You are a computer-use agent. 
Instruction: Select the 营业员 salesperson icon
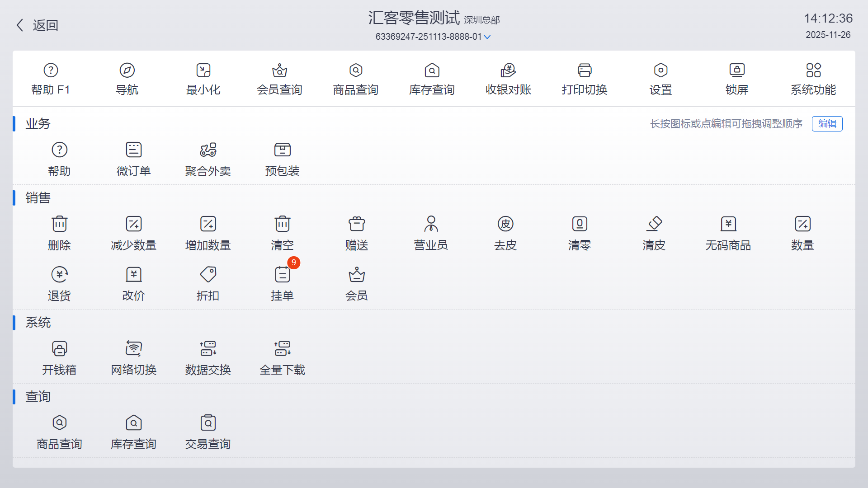coord(431,224)
